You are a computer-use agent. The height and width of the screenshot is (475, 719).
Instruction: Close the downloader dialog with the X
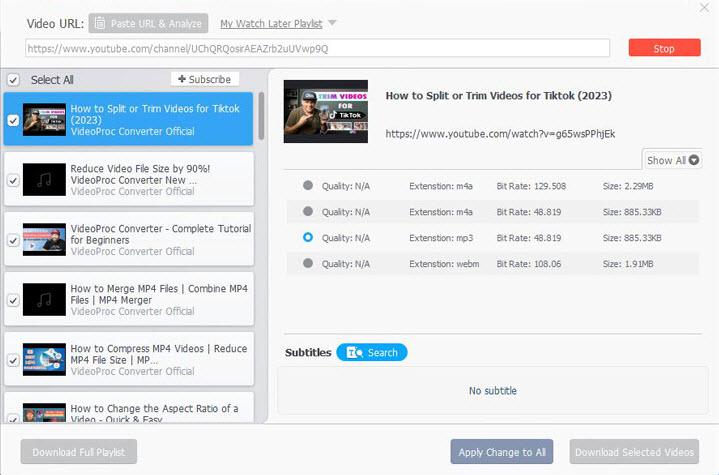coord(704,8)
